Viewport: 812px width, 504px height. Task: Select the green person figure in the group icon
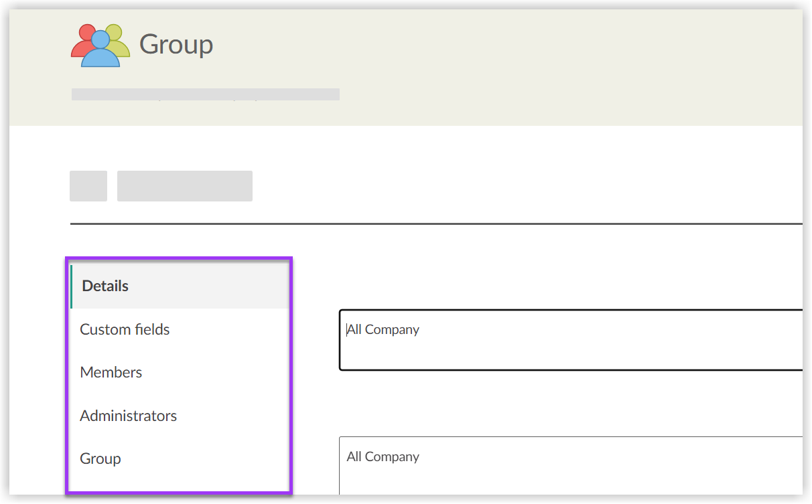pyautogui.click(x=115, y=33)
